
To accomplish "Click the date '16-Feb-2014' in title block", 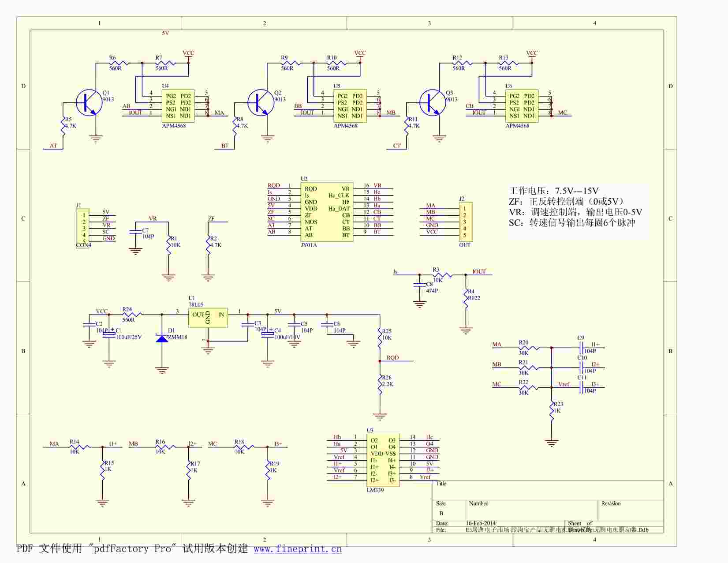I will pyautogui.click(x=481, y=523).
